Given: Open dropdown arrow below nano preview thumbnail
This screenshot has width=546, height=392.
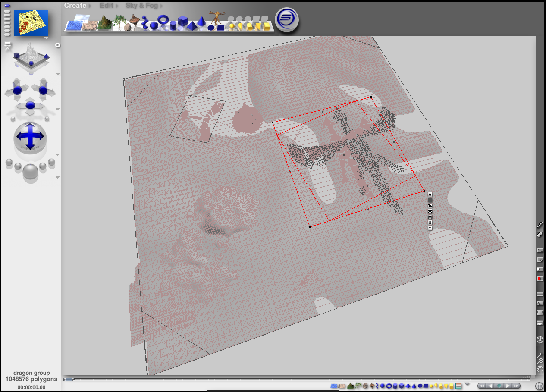Looking at the screenshot, I should 46,38.
